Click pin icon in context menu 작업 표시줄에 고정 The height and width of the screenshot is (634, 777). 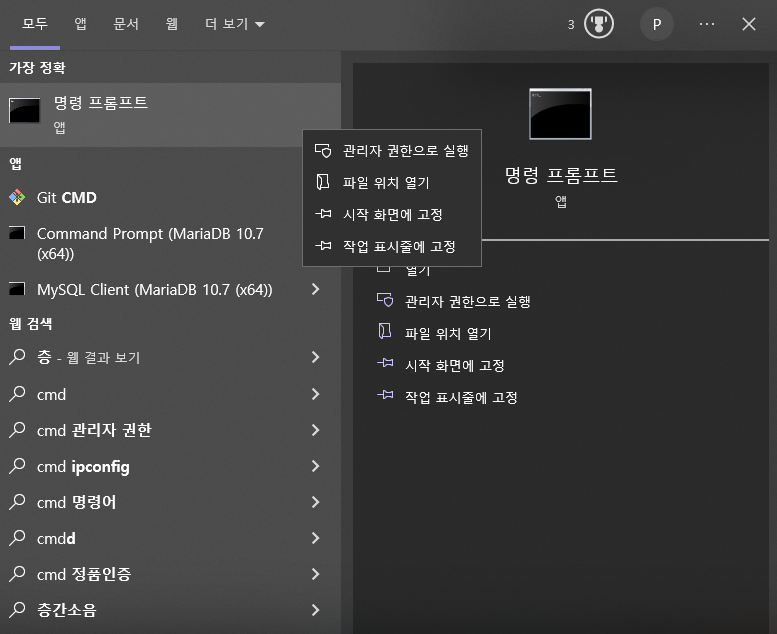[323, 245]
